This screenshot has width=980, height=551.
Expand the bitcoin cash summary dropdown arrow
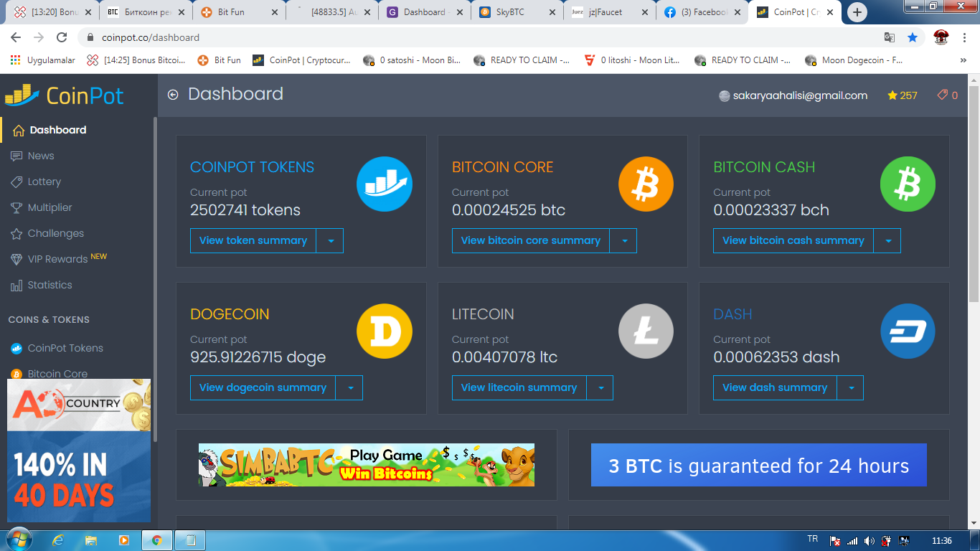point(887,241)
